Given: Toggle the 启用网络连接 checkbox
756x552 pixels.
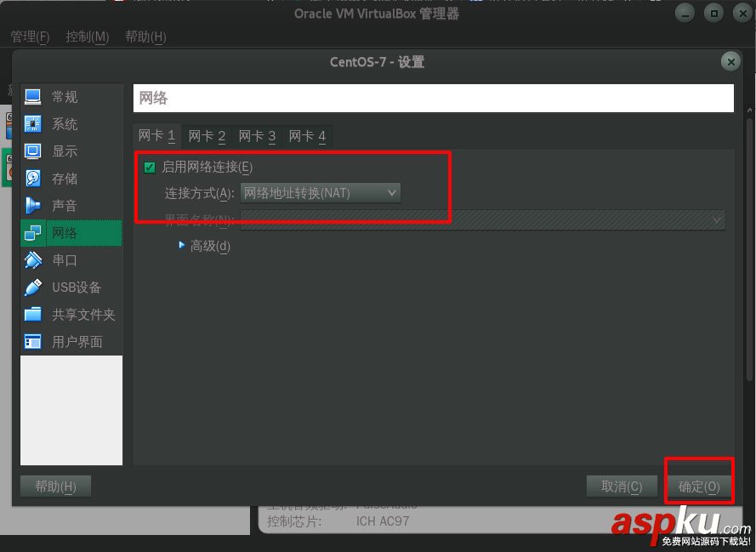Looking at the screenshot, I should click(x=151, y=167).
